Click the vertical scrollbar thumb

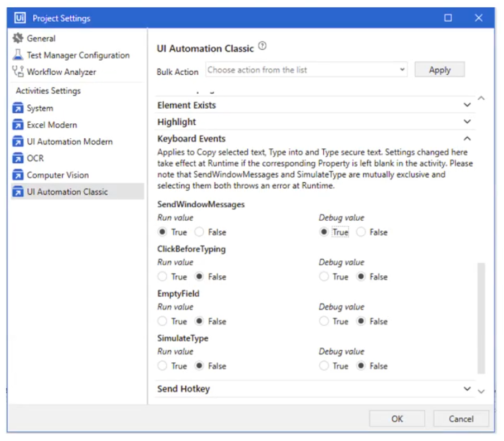(x=481, y=318)
